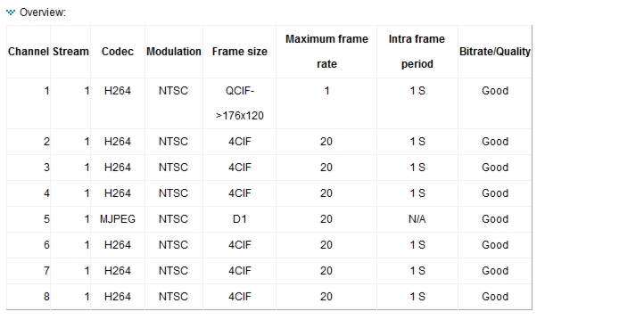Viewport: 644px width, 336px height.
Task: Click the Maximum frame rate header
Action: click(x=326, y=52)
